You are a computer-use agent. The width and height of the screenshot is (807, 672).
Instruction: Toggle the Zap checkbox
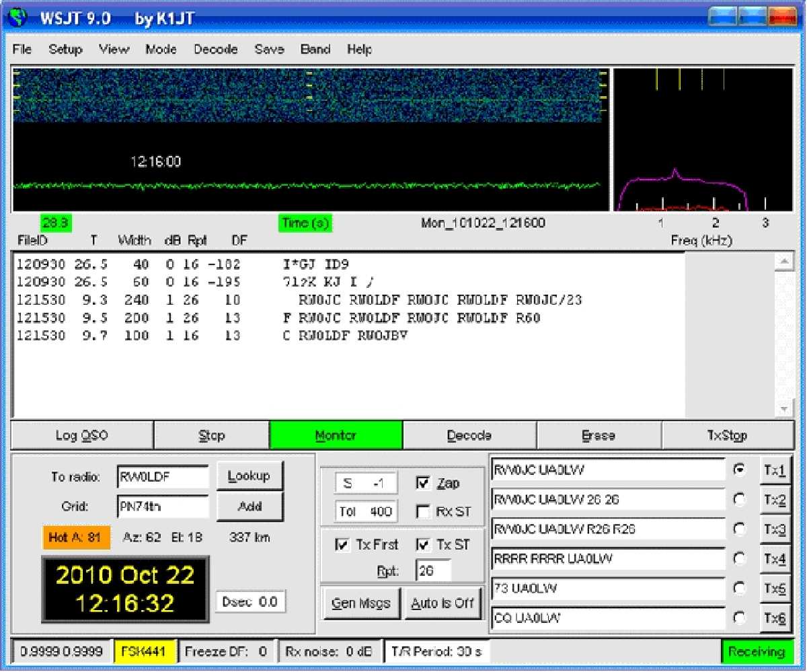click(423, 483)
